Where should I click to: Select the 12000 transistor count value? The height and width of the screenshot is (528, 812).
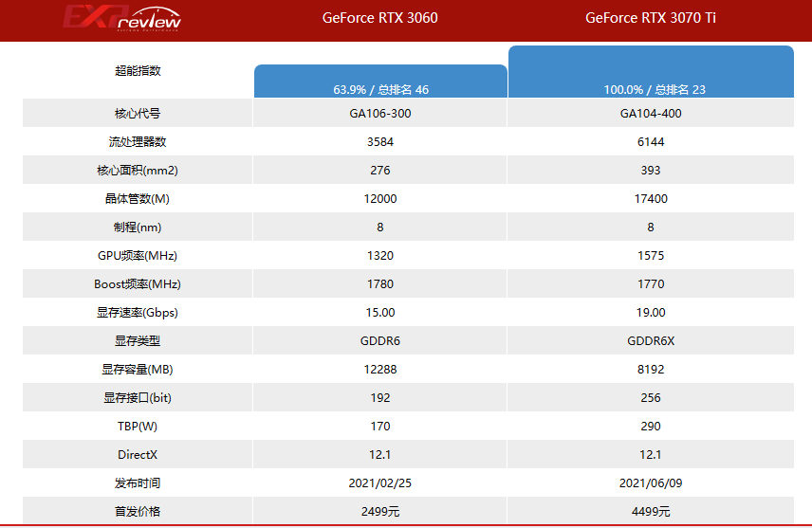pyautogui.click(x=380, y=199)
